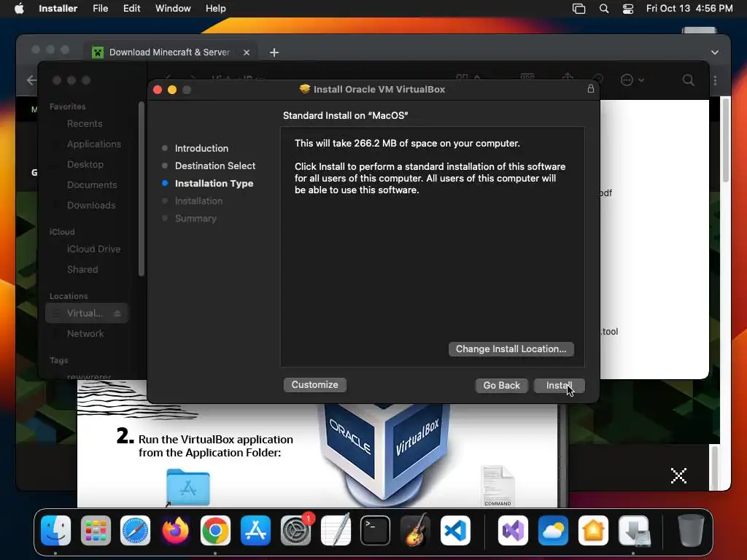Image resolution: width=747 pixels, height=560 pixels.
Task: Select Network in Finder sidebar
Action: (85, 334)
